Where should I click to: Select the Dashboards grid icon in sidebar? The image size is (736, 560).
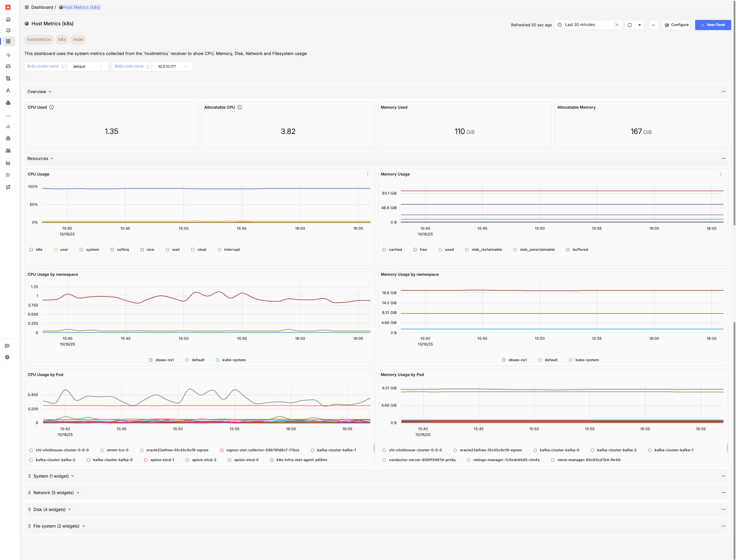[8, 41]
